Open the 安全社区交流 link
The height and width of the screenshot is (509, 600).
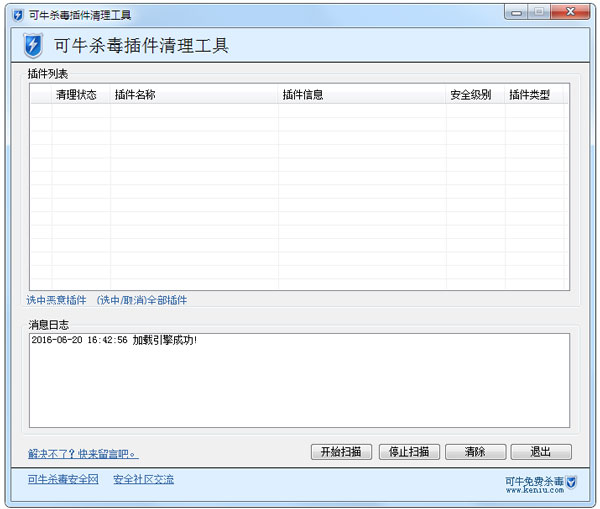143,480
